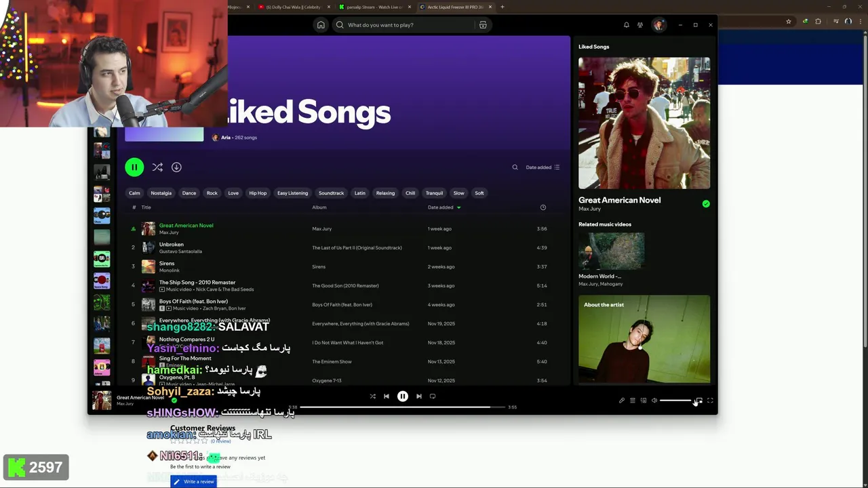Open the What's New bell icon
The height and width of the screenshot is (488, 868).
pyautogui.click(x=627, y=25)
